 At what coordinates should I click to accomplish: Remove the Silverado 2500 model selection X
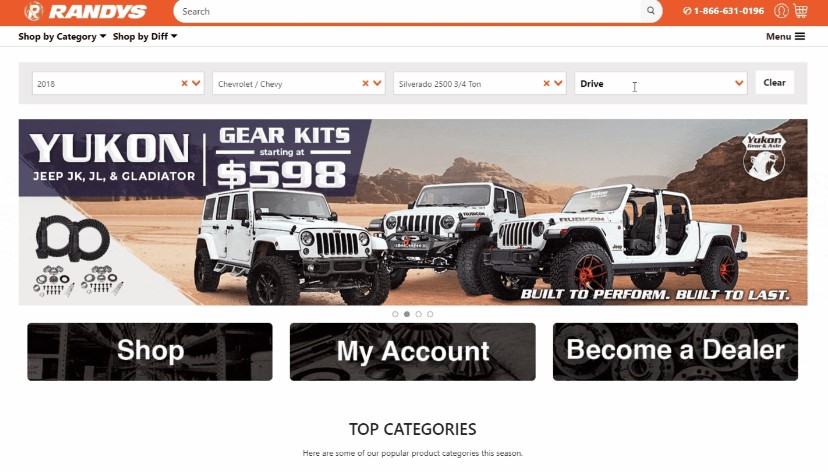[x=547, y=83]
